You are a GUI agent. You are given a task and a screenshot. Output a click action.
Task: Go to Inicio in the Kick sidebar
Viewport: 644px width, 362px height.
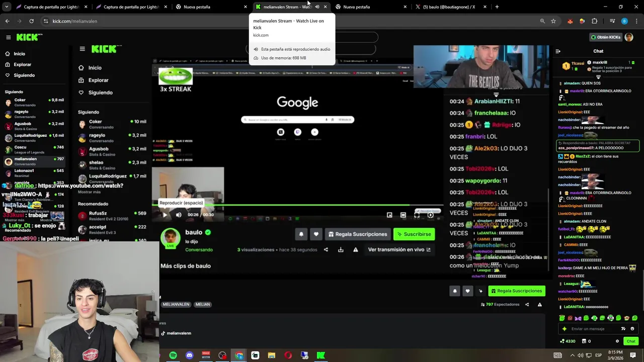tap(19, 54)
